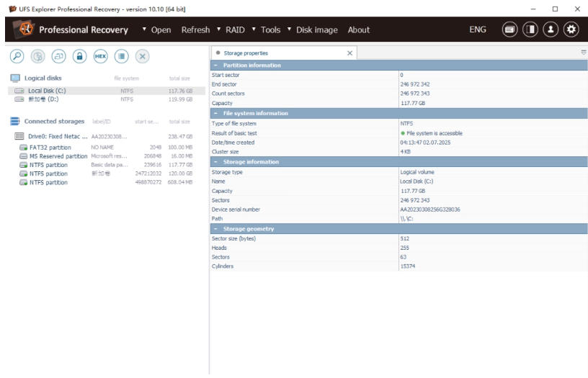Click the card-shaped icon next to ENG
588x378 pixels.
(x=509, y=30)
